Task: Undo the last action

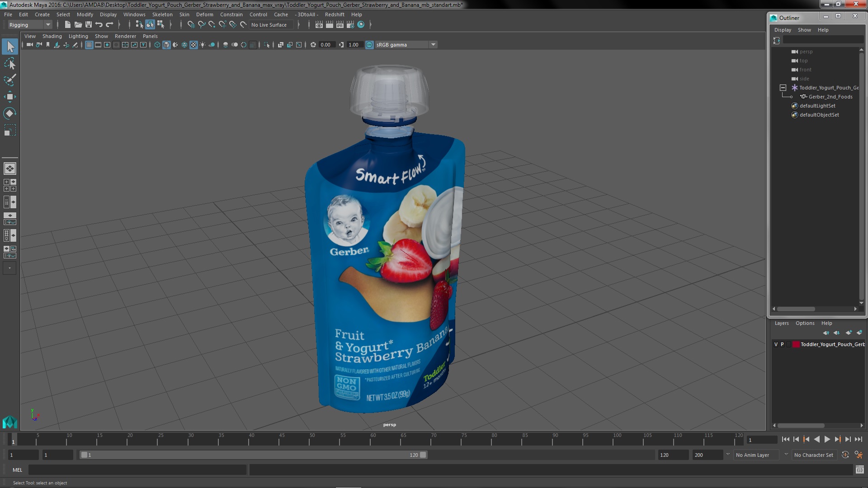Action: (99, 25)
